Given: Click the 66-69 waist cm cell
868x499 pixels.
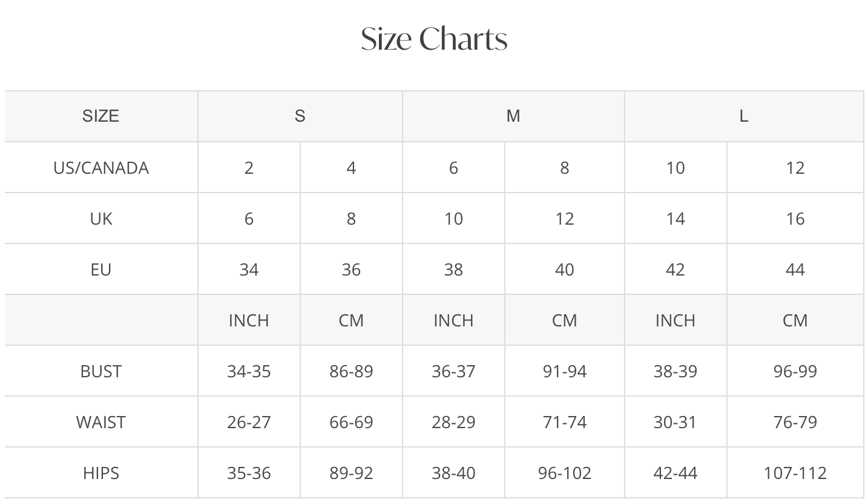Looking at the screenshot, I should pos(351,422).
